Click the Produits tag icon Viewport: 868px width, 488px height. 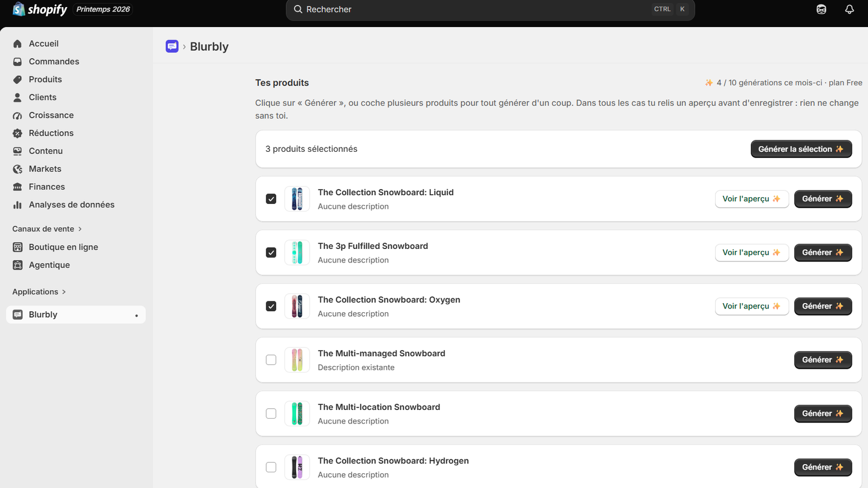coord(17,80)
